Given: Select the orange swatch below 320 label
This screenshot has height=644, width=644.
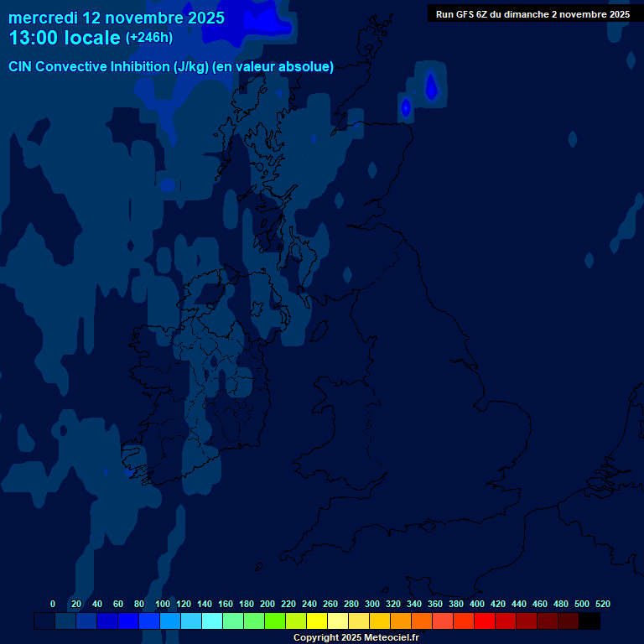Looking at the screenshot, I should tap(400, 621).
